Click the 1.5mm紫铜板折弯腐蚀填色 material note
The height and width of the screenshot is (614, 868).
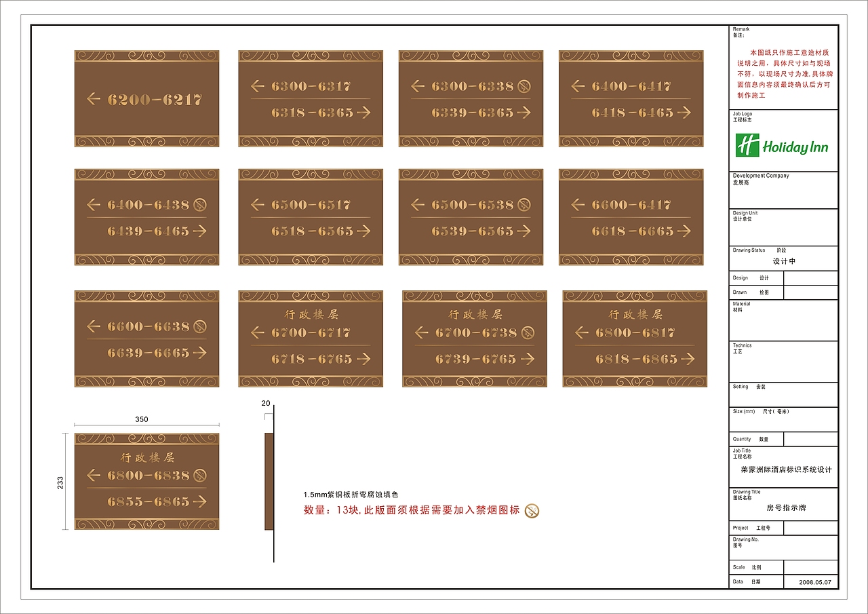tap(351, 495)
